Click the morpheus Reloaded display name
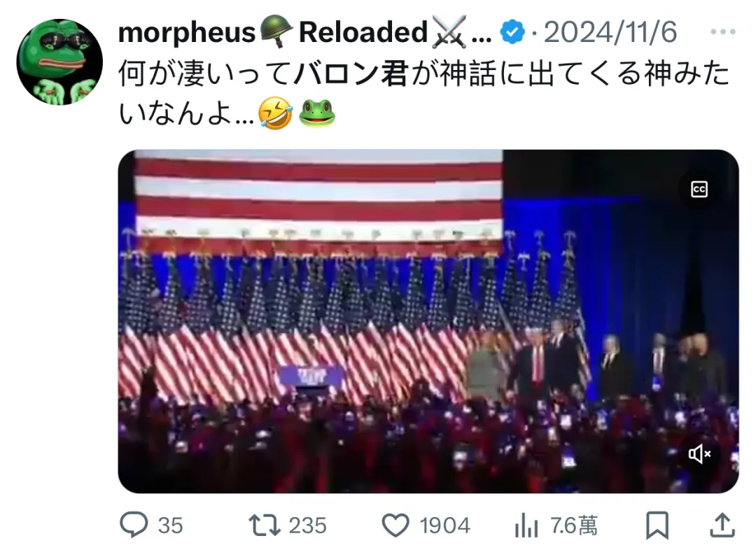Screen dimensions: 756x550 click(x=304, y=32)
